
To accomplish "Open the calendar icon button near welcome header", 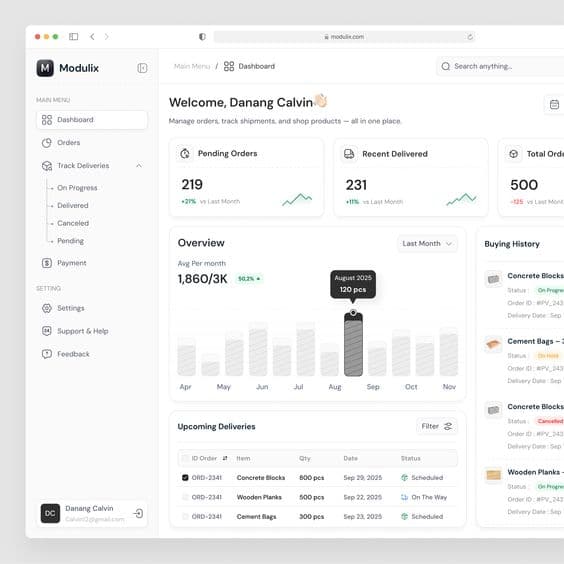I will point(554,105).
